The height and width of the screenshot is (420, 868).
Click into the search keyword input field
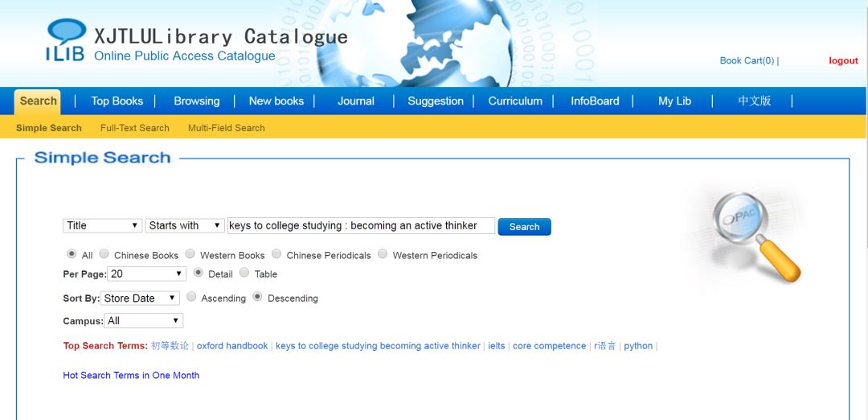pos(361,225)
